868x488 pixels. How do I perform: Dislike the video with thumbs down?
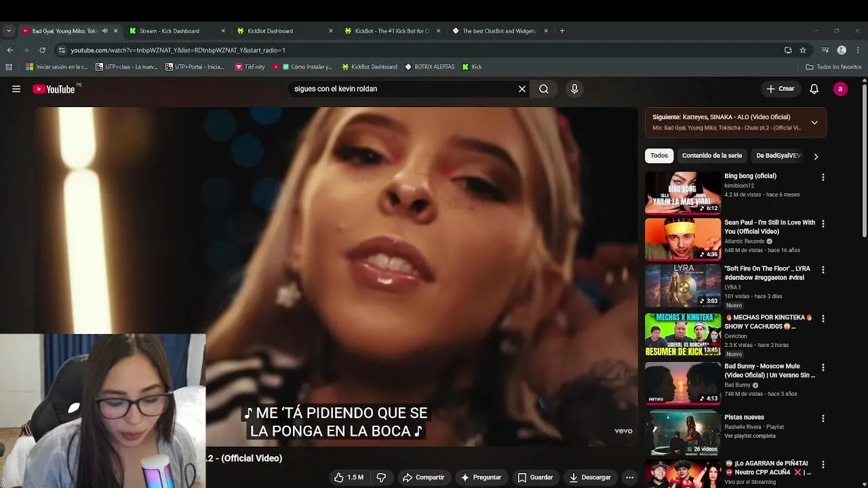(381, 477)
